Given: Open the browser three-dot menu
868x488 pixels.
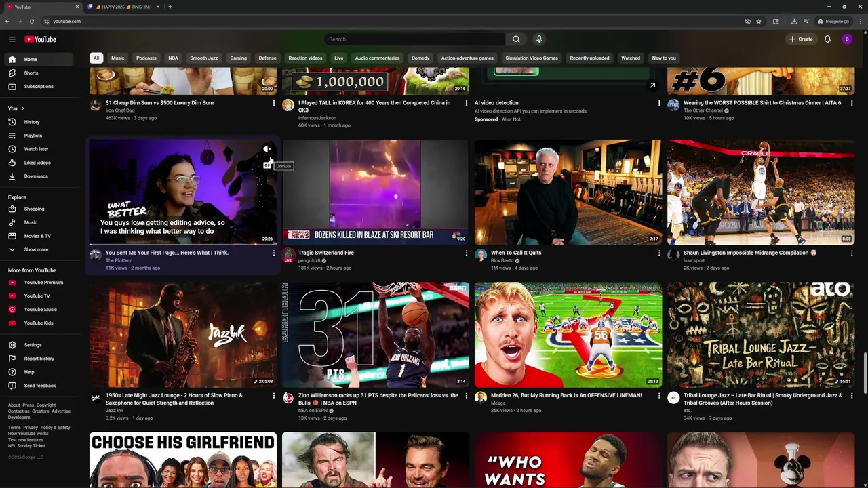Looking at the screenshot, I should pyautogui.click(x=861, y=21).
